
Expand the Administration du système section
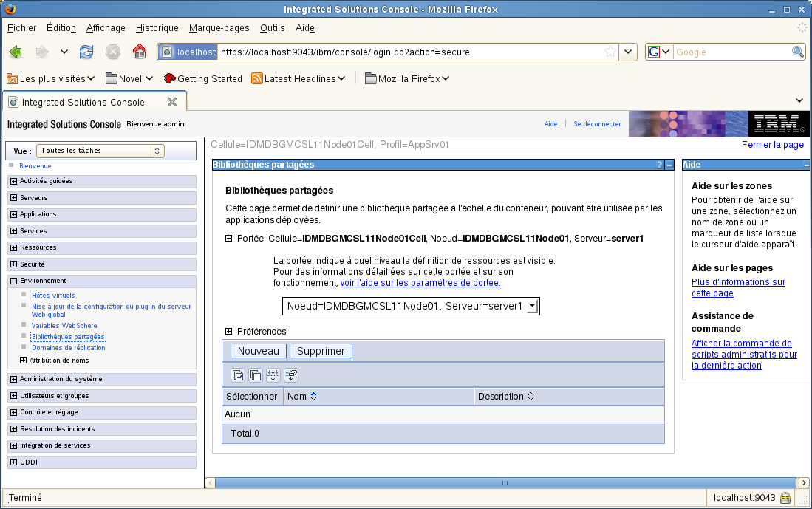pos(13,379)
